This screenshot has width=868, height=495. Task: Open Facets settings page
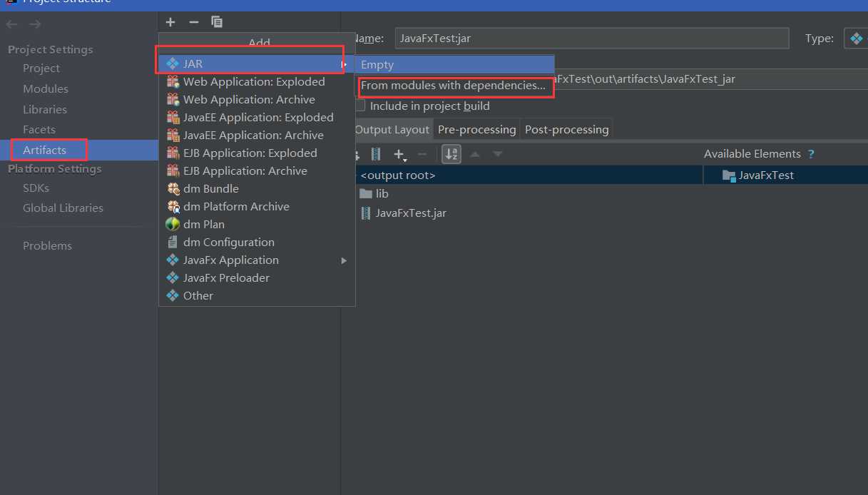click(x=39, y=130)
